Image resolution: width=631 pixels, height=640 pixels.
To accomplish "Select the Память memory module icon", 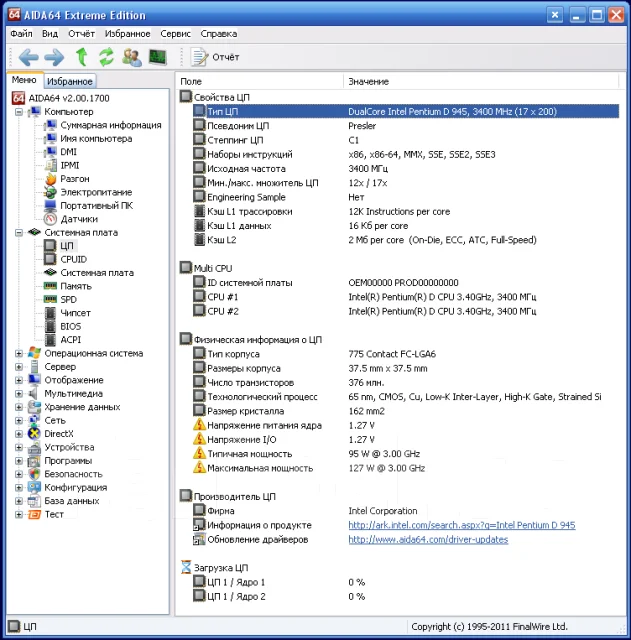I will click(50, 286).
